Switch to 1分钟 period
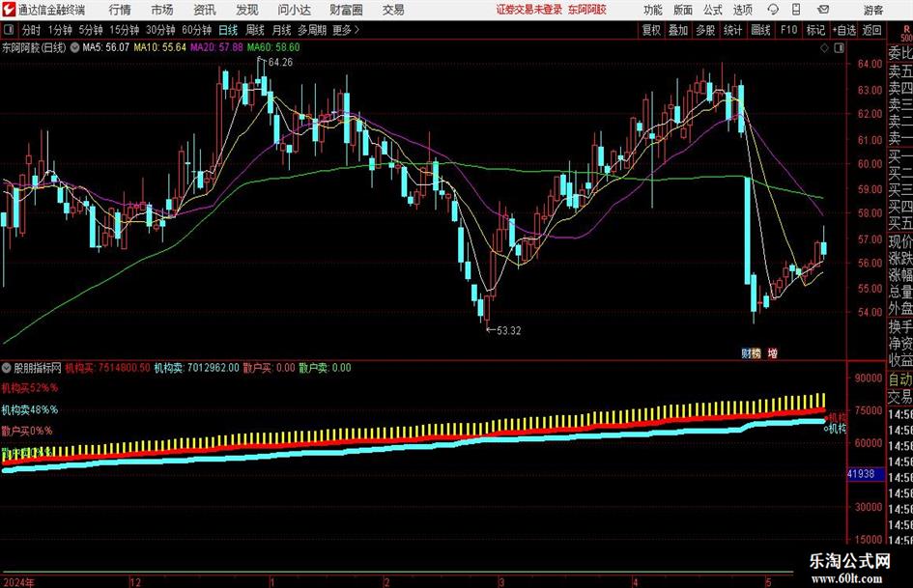The width and height of the screenshot is (913, 588). click(60, 30)
